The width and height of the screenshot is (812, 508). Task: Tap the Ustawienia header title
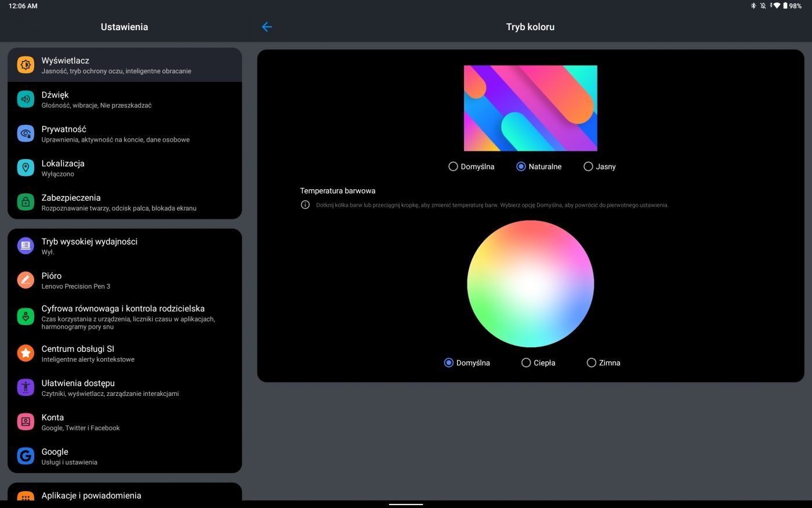point(124,27)
